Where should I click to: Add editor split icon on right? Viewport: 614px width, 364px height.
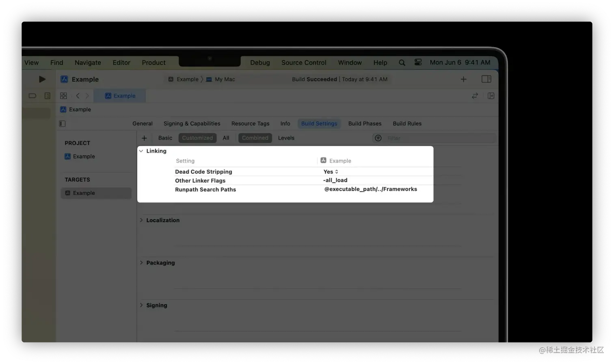(491, 96)
